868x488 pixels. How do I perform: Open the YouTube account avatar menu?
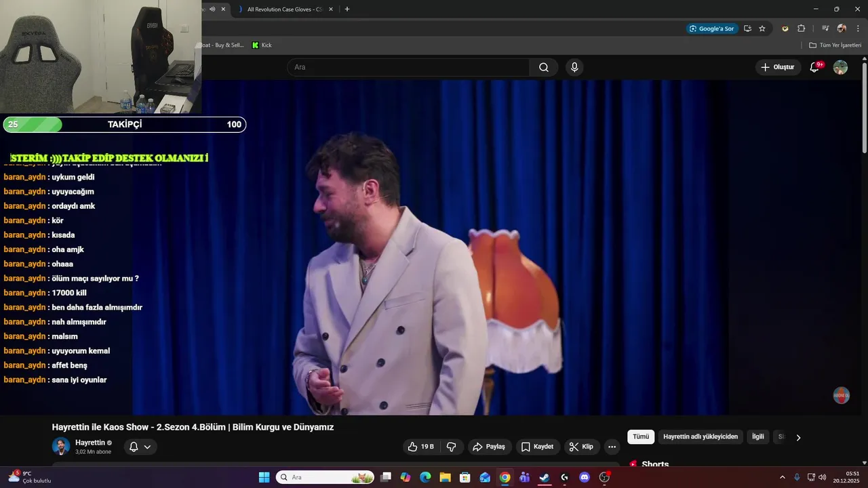[840, 67]
